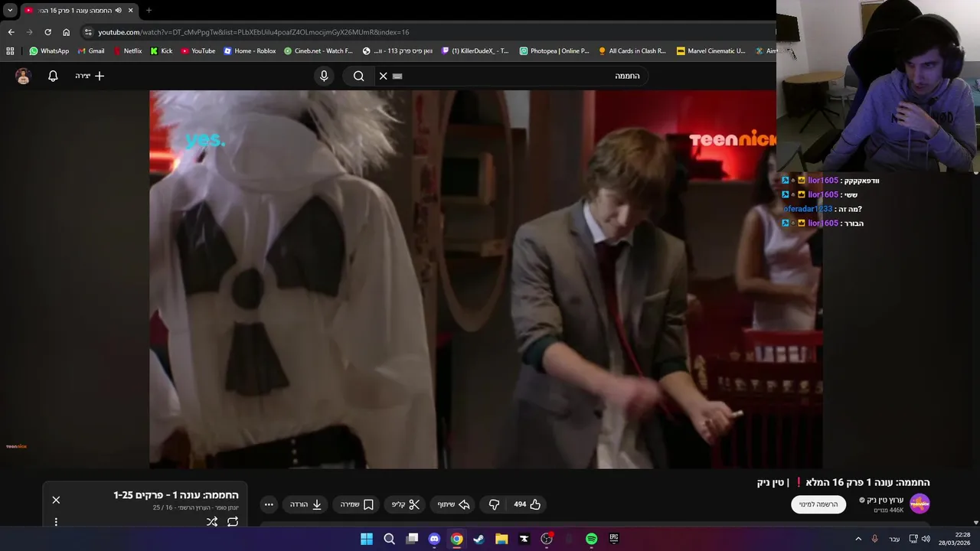Open the KillerDudeX Twitch bookmark
Viewport: 980px width, 551px height.
(x=475, y=51)
